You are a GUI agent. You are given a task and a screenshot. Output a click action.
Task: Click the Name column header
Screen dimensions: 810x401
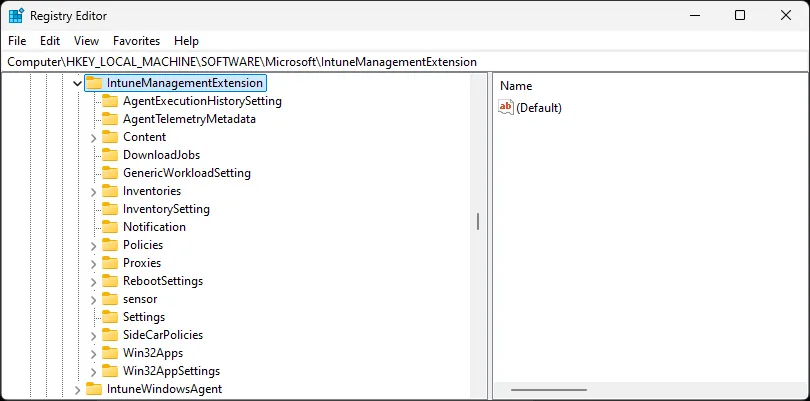click(516, 86)
